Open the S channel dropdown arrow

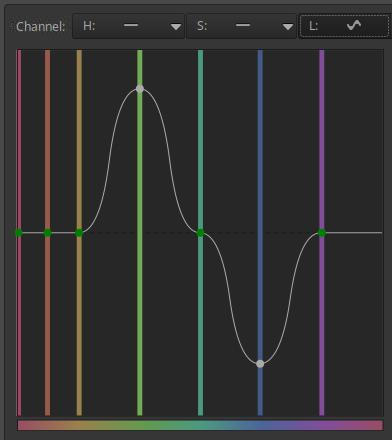(x=288, y=27)
